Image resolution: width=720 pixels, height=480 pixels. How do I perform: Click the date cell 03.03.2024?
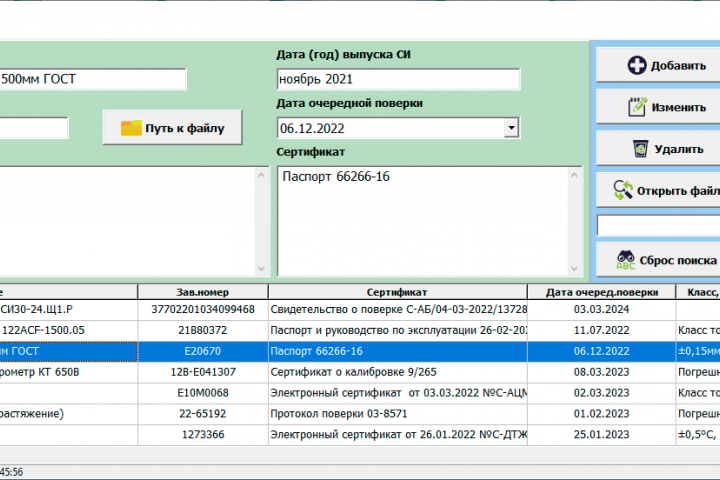pos(602,310)
